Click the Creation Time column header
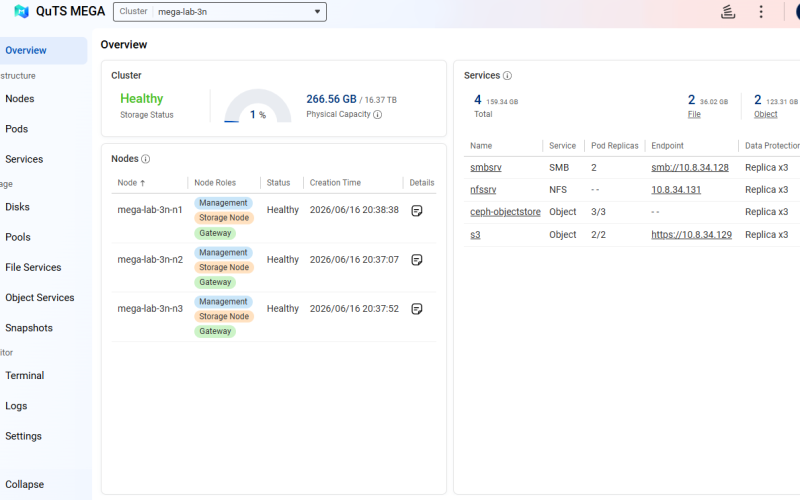 point(335,183)
